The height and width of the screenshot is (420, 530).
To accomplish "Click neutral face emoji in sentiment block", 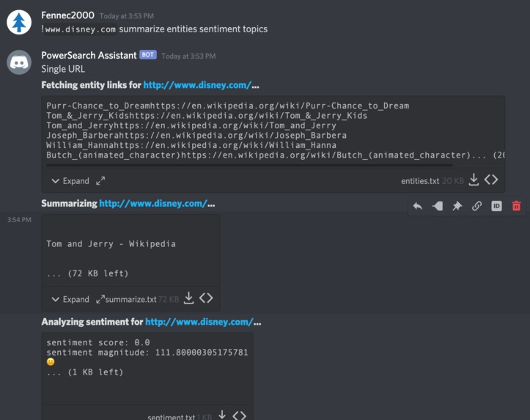I will (51, 362).
